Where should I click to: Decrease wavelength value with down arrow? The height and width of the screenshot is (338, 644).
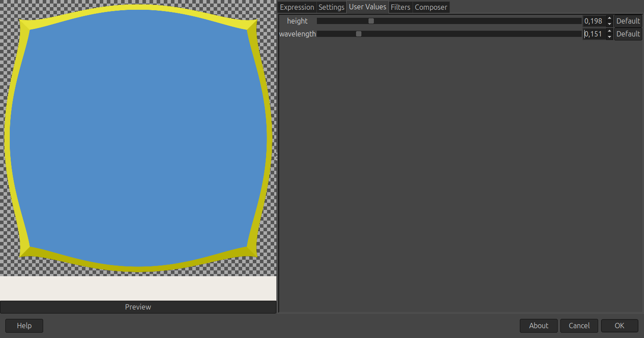[x=609, y=37]
